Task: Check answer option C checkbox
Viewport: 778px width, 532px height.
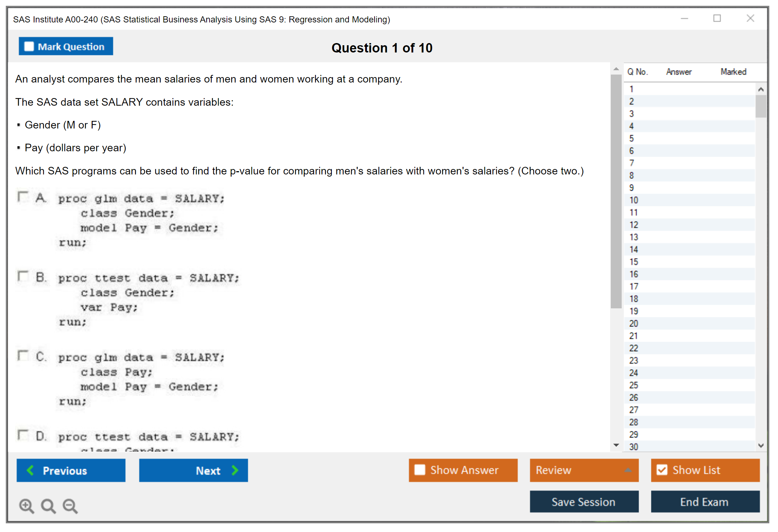Action: tap(23, 356)
